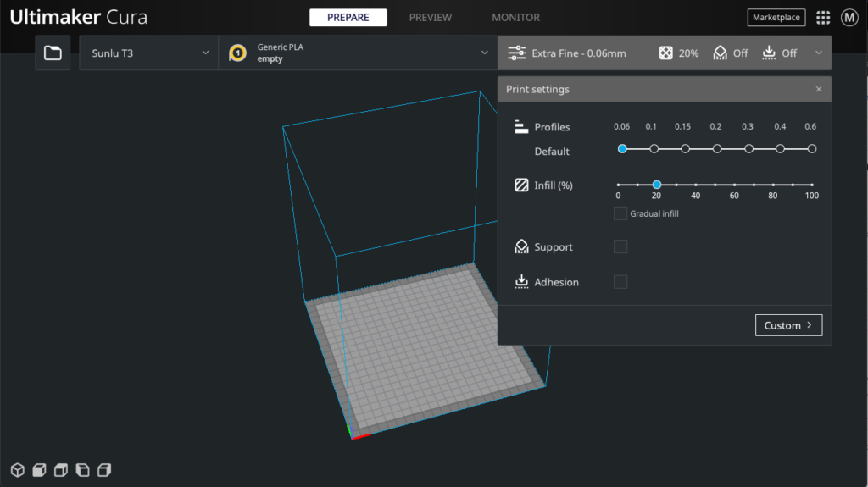
Task: Click the Adhesion icon in panel
Action: [521, 282]
